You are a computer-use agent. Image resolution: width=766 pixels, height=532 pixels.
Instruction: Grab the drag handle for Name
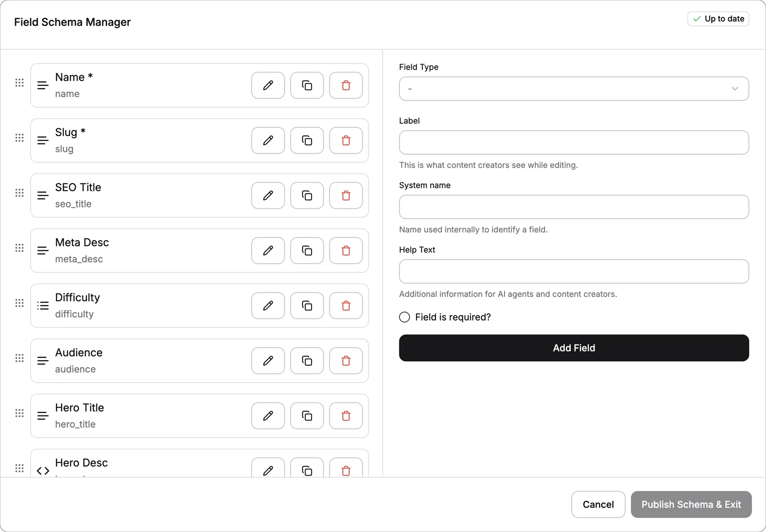pyautogui.click(x=19, y=83)
